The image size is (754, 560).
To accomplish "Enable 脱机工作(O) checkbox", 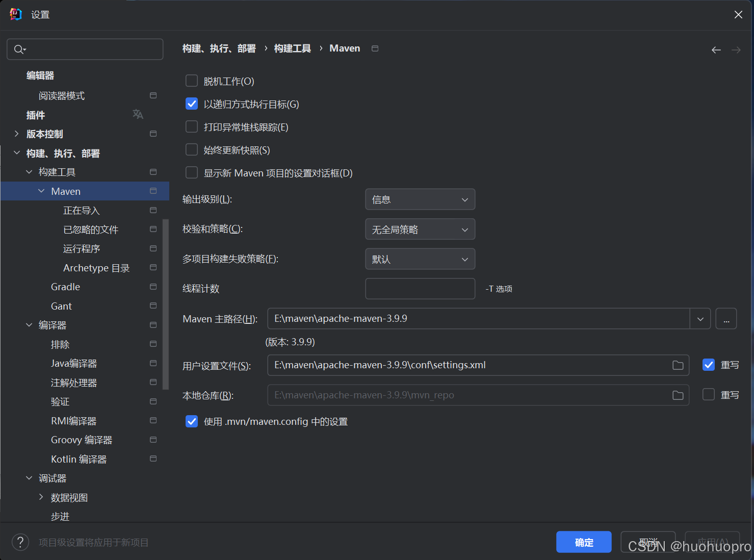I will (x=192, y=81).
